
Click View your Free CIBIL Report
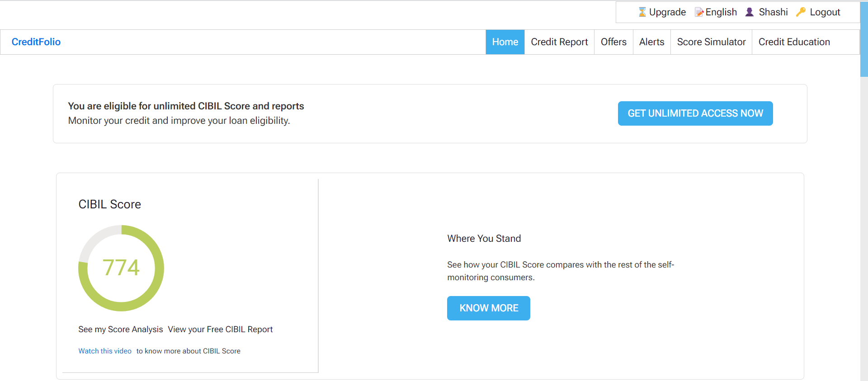click(220, 329)
